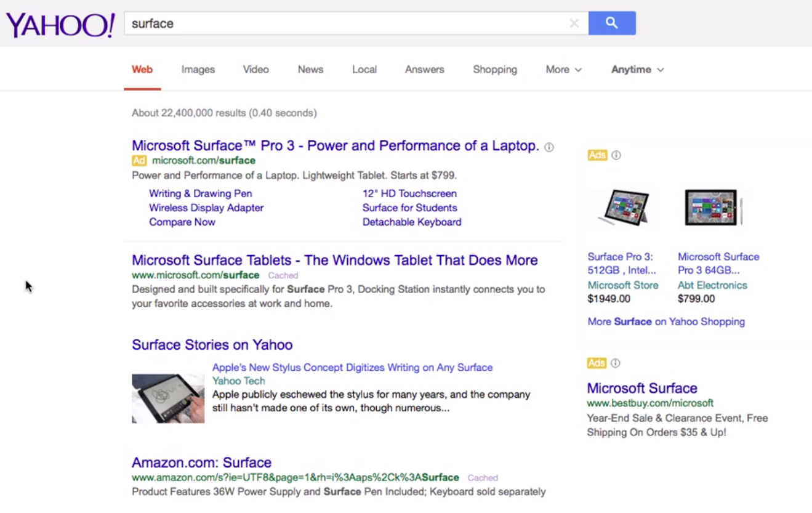Open the Abt Electronics seller link
Image resolution: width=812 pixels, height=513 pixels.
(712, 285)
